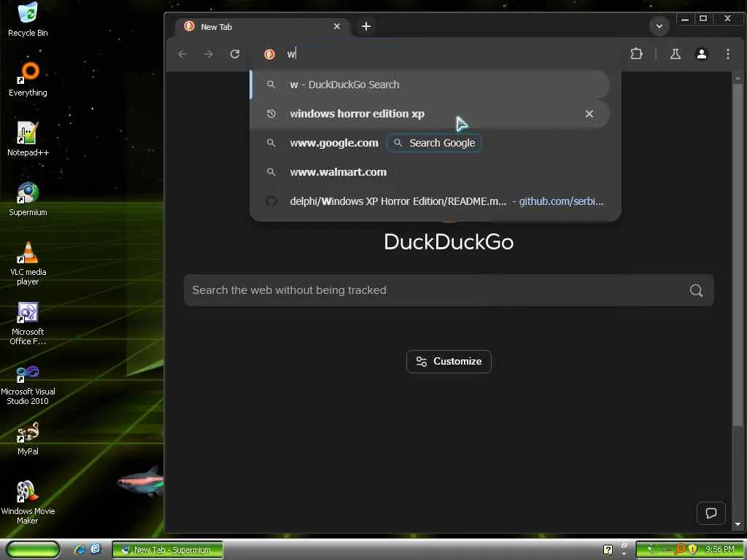Image resolution: width=747 pixels, height=560 pixels.
Task: Click the orange magnifier tray icon
Action: pyautogui.click(x=680, y=550)
